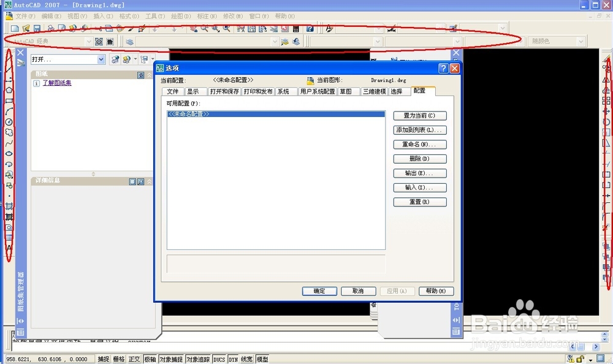Toggle 正交 ortho mode in status bar
This screenshot has width=613, height=364.
pyautogui.click(x=134, y=359)
